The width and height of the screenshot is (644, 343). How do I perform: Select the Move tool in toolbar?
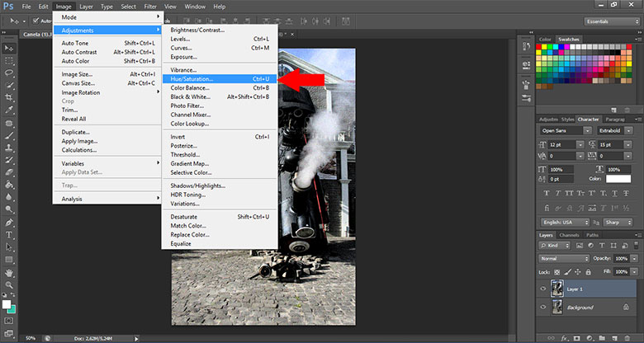pos(8,49)
